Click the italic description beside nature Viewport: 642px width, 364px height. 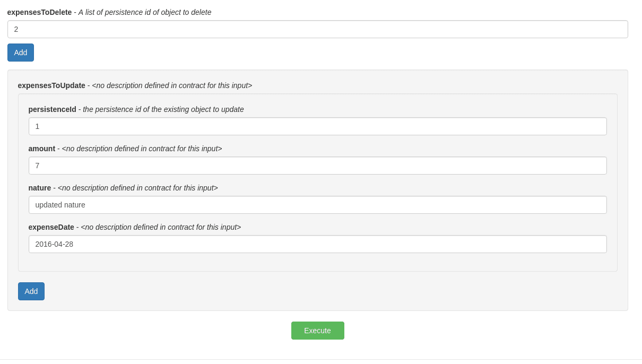pyautogui.click(x=138, y=188)
